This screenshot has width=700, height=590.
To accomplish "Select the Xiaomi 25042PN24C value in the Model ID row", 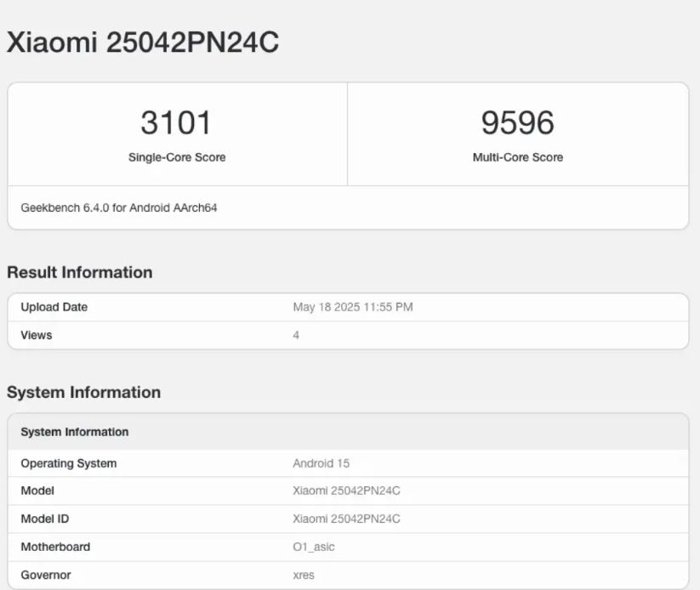I will (346, 519).
